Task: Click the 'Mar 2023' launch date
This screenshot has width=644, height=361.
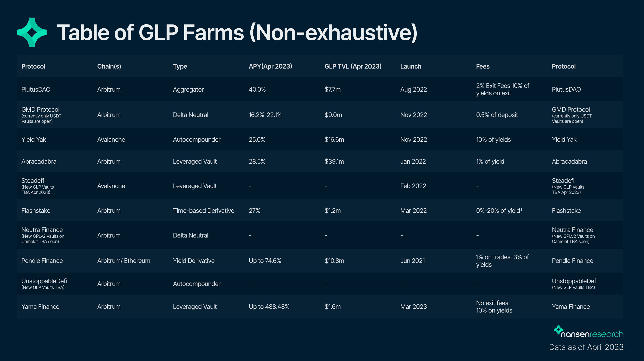Action: pyautogui.click(x=413, y=307)
